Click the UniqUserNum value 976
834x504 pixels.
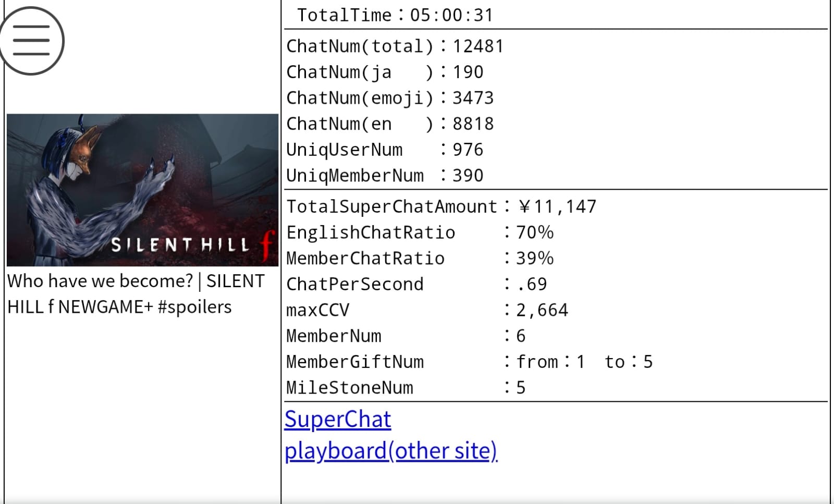(468, 150)
